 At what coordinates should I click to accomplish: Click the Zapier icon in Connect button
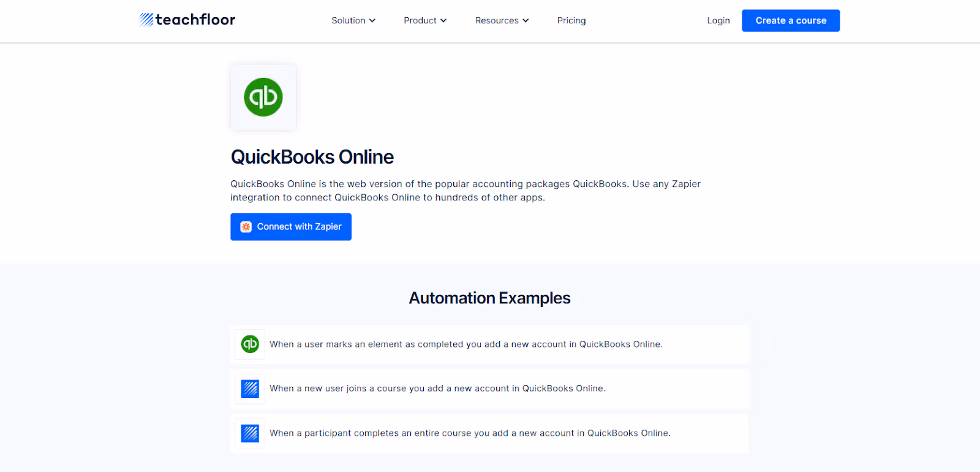click(246, 227)
